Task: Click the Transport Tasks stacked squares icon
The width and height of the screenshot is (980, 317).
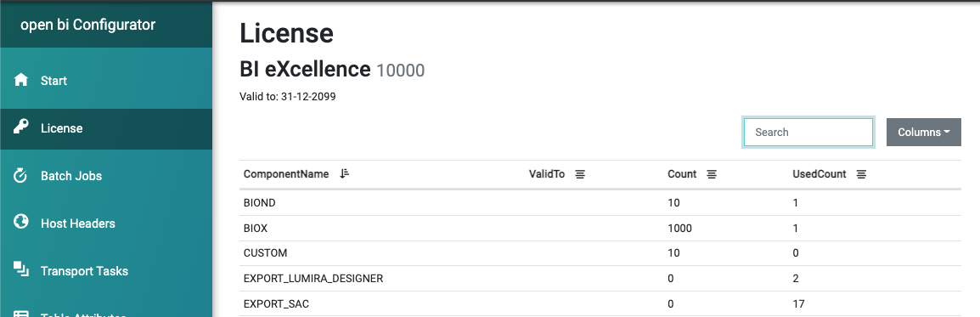Action: pos(21,270)
